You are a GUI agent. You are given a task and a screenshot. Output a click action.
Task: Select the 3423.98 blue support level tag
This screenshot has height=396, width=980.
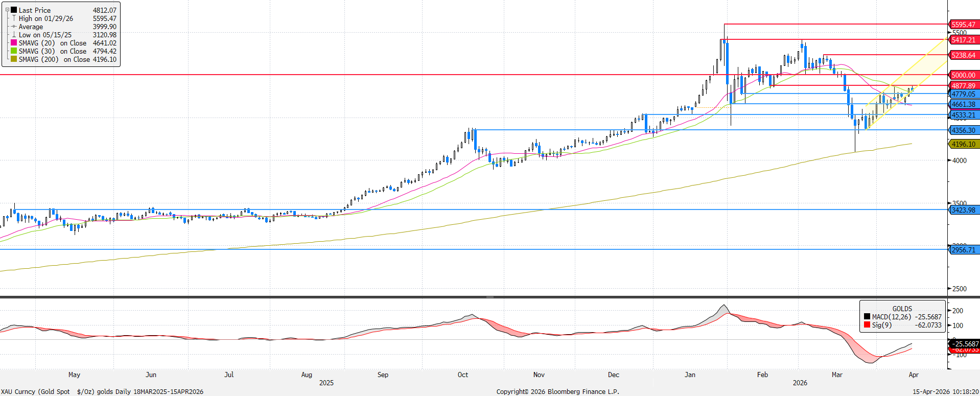(963, 210)
